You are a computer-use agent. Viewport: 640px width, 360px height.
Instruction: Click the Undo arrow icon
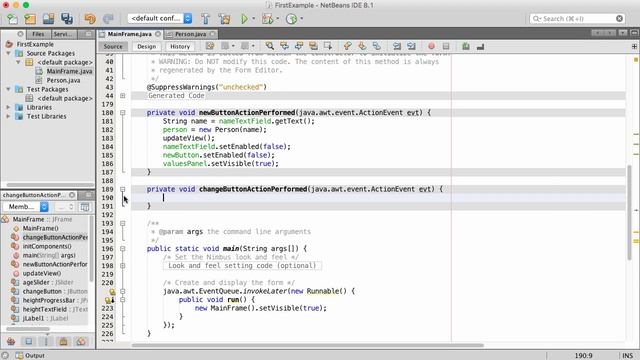click(90, 19)
